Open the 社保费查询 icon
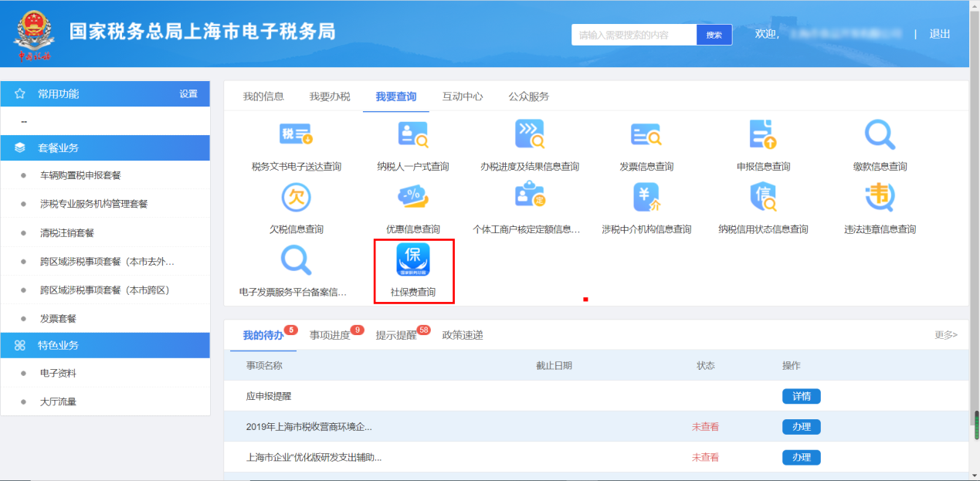Viewport: 980px width, 481px height. (413, 260)
